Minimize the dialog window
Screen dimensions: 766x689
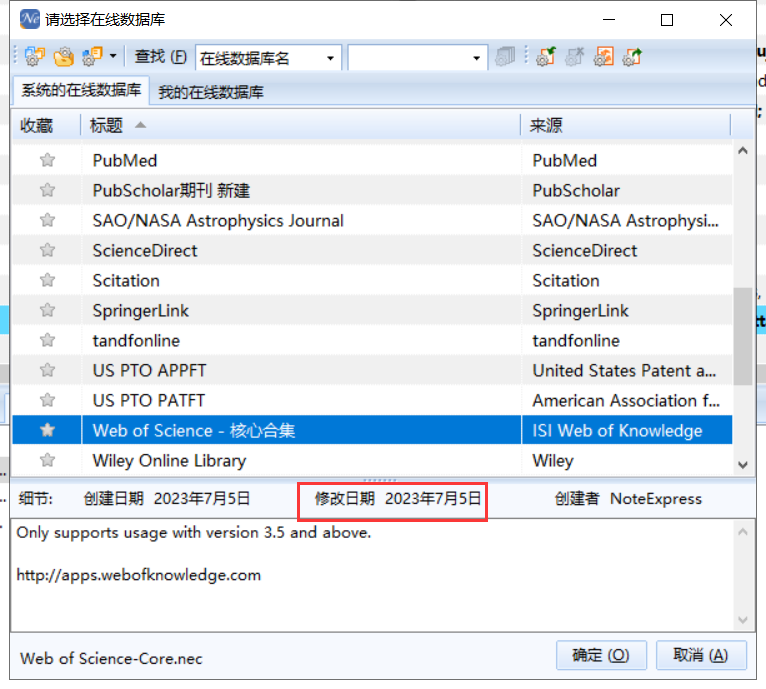click(x=609, y=20)
